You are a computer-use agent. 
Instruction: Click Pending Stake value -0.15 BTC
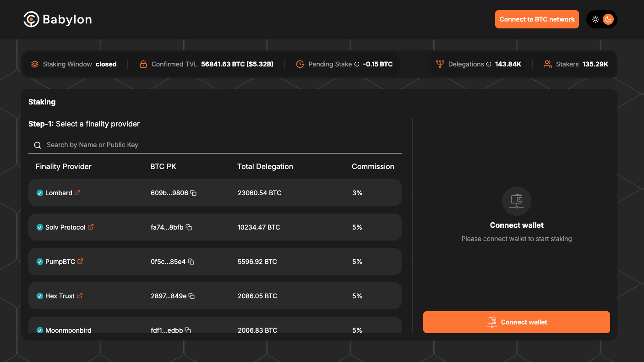[x=378, y=64]
